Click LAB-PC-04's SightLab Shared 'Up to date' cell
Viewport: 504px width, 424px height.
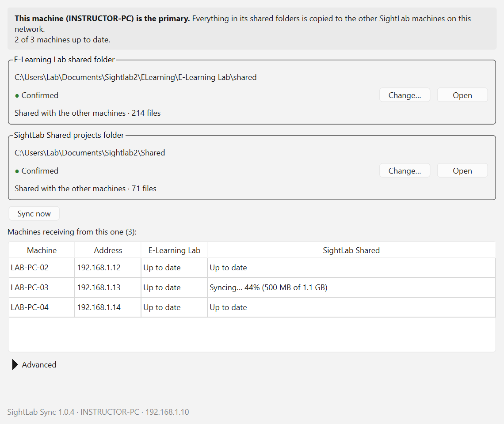[x=351, y=307]
